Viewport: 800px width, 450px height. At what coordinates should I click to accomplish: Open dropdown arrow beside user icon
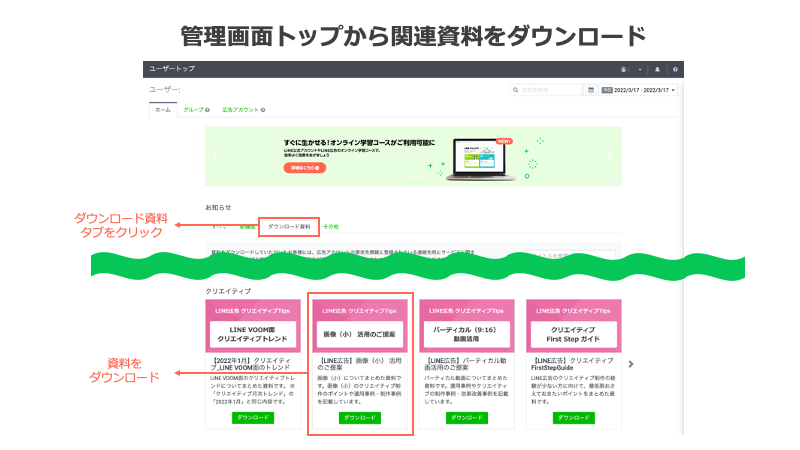click(639, 69)
